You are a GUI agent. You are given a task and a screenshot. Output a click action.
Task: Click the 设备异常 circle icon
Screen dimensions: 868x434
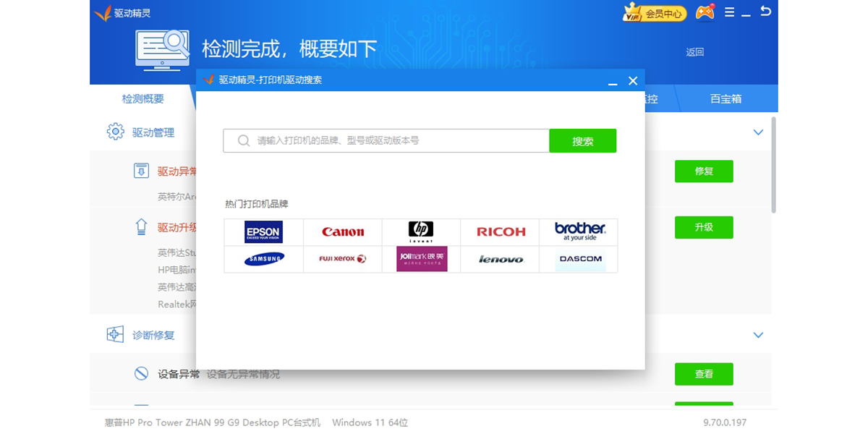click(141, 374)
